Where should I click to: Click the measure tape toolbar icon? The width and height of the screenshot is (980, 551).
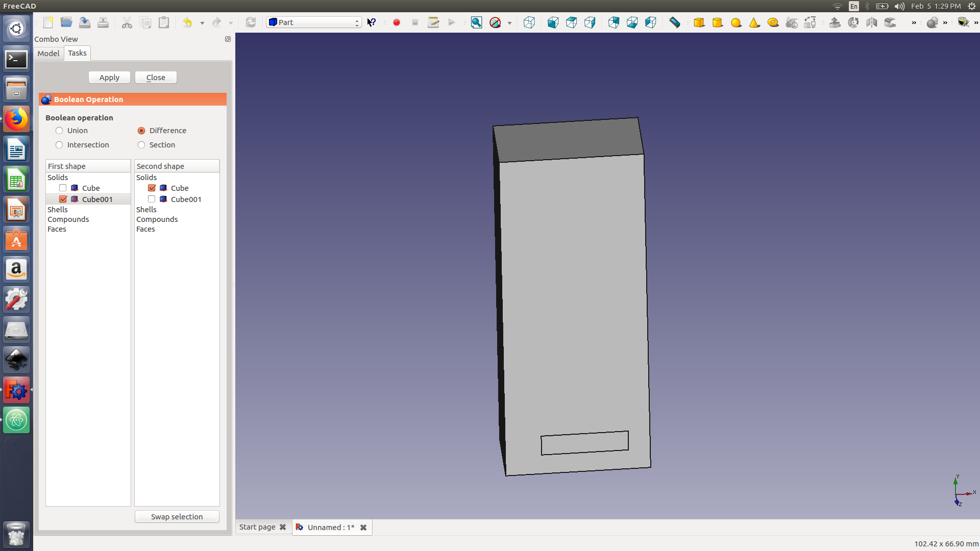click(x=963, y=22)
